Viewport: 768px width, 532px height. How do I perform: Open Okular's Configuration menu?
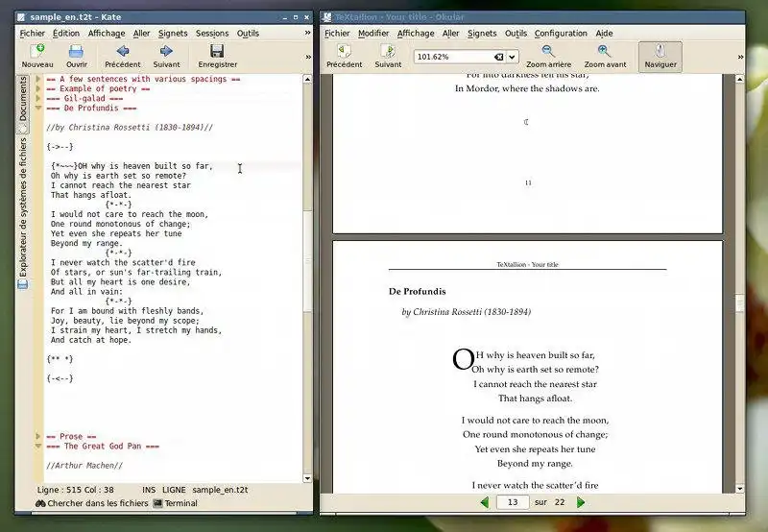click(x=561, y=33)
